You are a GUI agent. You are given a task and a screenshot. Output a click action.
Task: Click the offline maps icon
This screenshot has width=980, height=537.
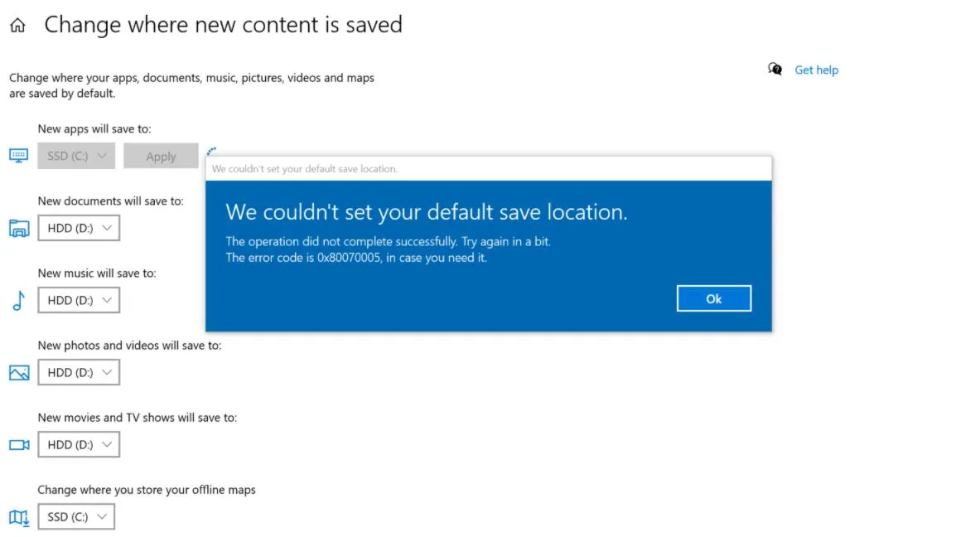[x=19, y=518]
